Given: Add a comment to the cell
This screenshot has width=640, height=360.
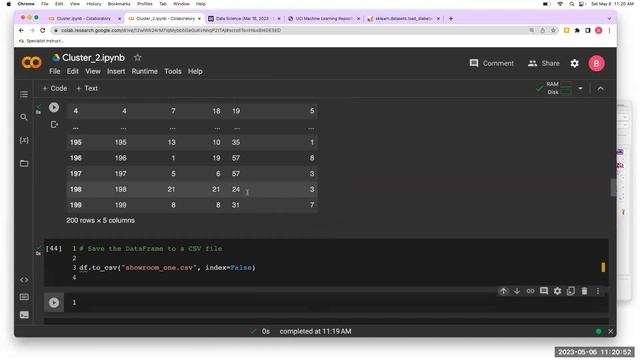Looking at the screenshot, I should pyautogui.click(x=544, y=291).
